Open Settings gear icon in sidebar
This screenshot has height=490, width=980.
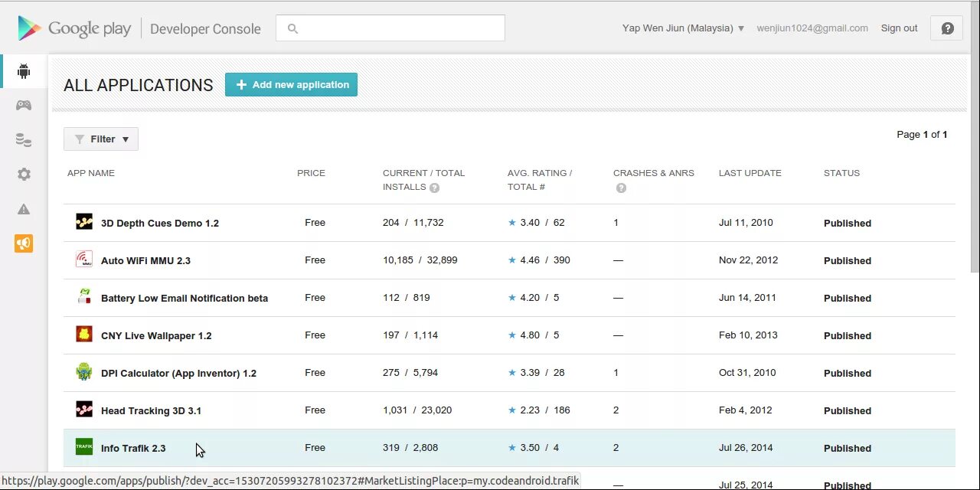coord(24,174)
